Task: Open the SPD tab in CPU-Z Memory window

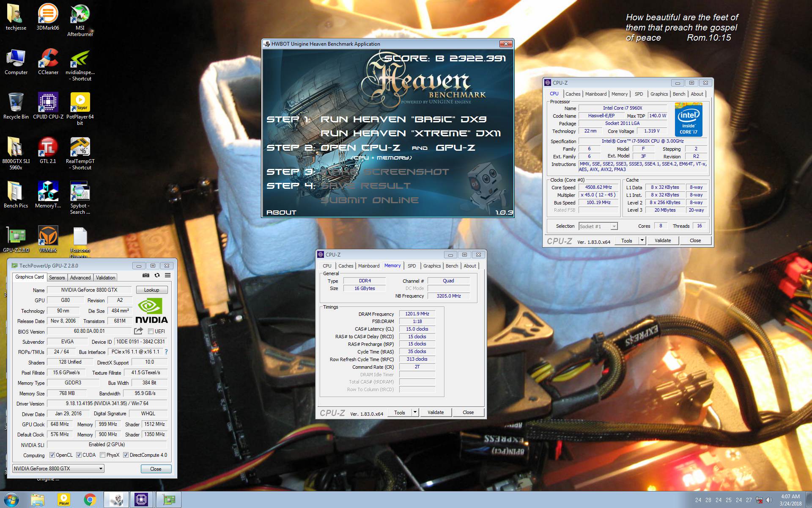Action: point(411,266)
